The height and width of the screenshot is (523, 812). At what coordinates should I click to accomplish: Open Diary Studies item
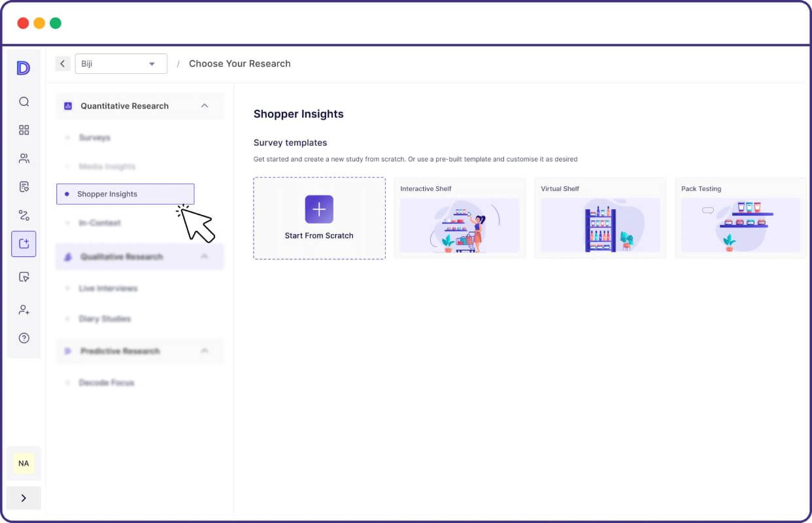click(x=105, y=319)
